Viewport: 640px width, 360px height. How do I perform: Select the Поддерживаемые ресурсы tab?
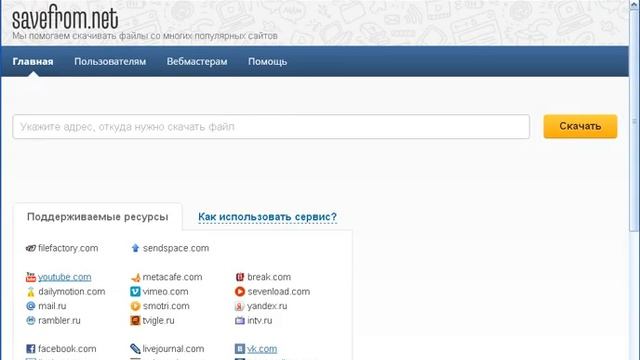(x=98, y=217)
